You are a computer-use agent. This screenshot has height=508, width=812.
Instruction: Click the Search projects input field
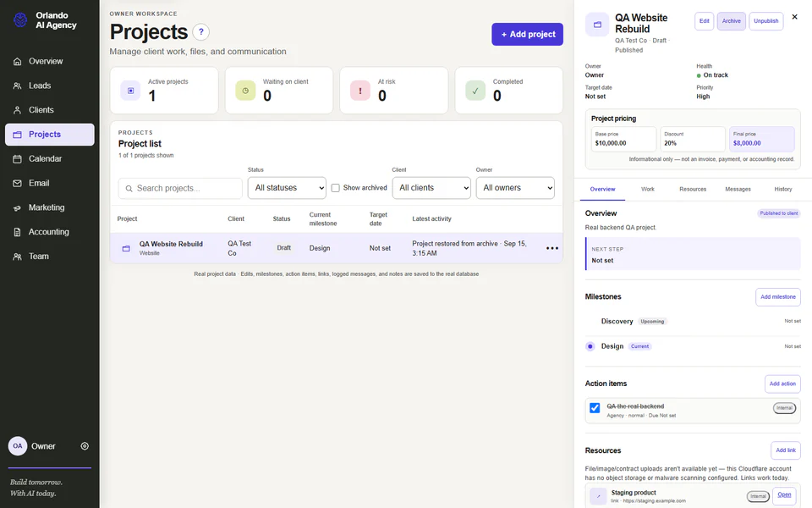point(180,189)
